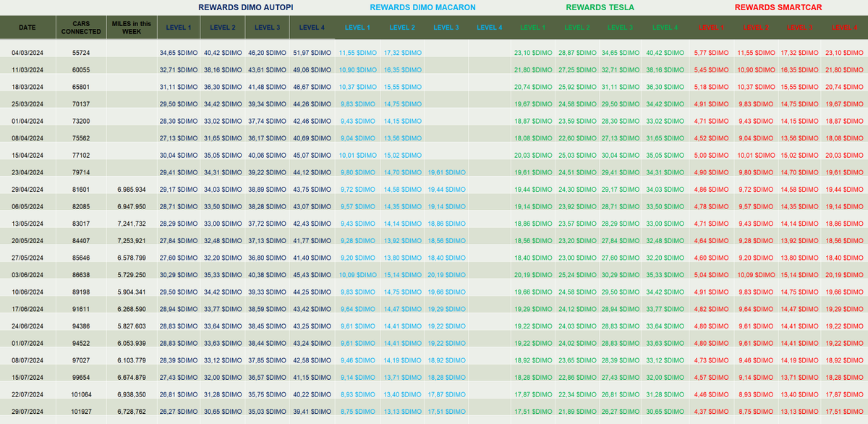868x424 pixels.
Task: Click cars connected value 70137
Action: click(x=81, y=104)
